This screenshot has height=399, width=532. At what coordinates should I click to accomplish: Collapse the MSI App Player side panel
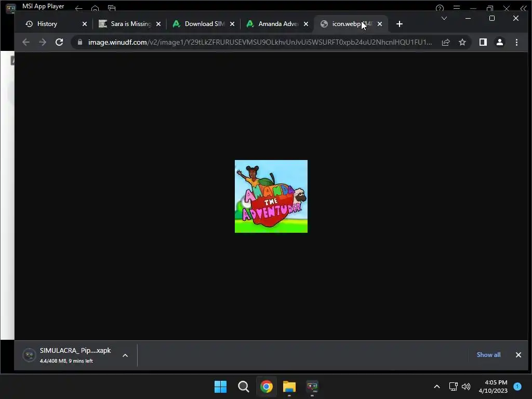point(524,8)
